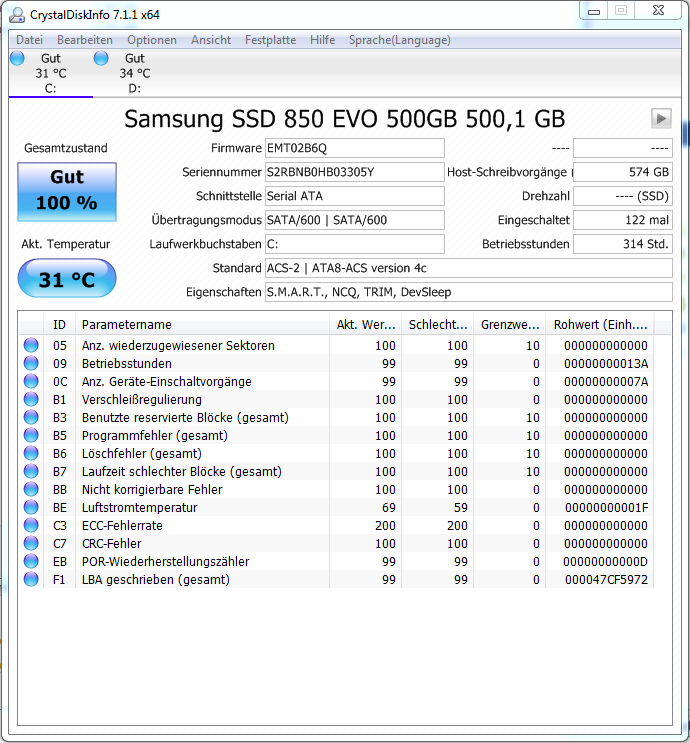Select row 'Anz. wiederzugewiesener Sektoren'
Screen dimensions: 690x743
(336, 345)
